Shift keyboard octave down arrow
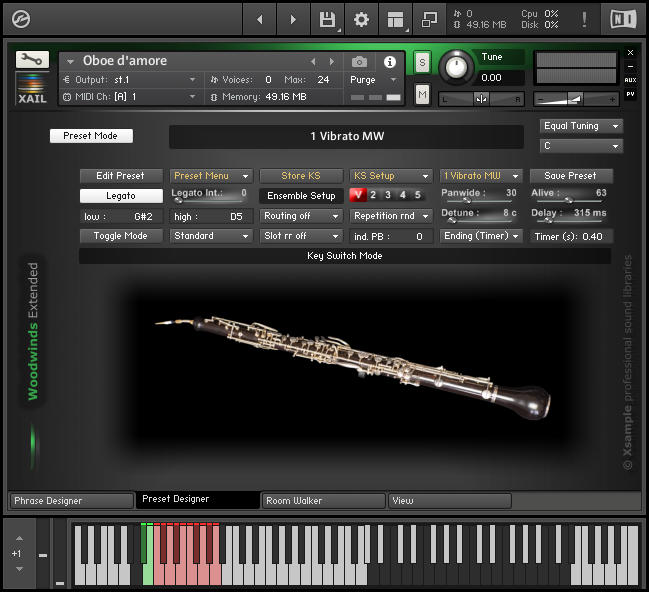Screen dimensions: 649x592 (19, 569)
